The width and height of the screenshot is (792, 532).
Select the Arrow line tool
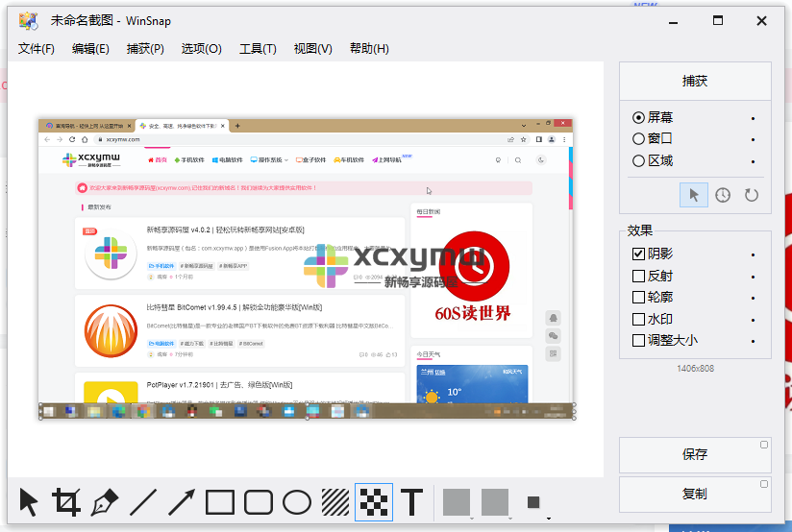pyautogui.click(x=182, y=502)
